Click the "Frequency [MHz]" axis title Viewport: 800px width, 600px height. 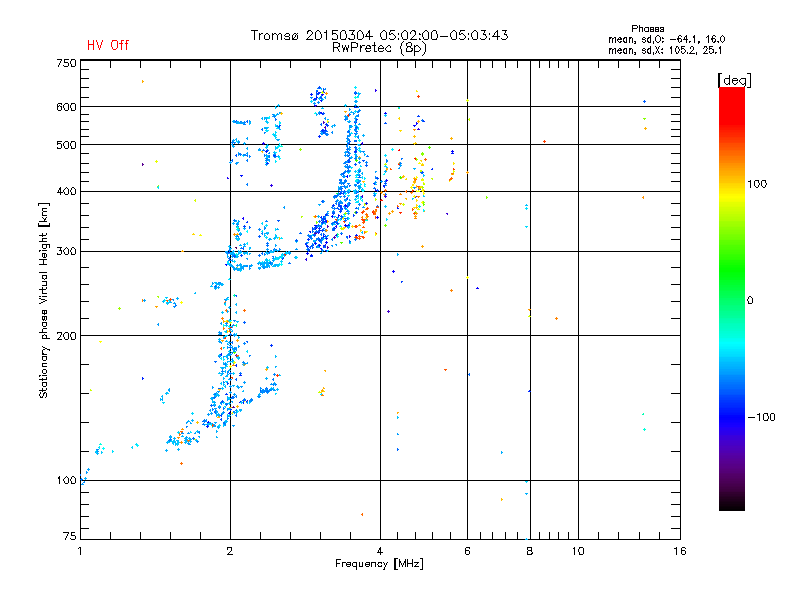tap(379, 564)
